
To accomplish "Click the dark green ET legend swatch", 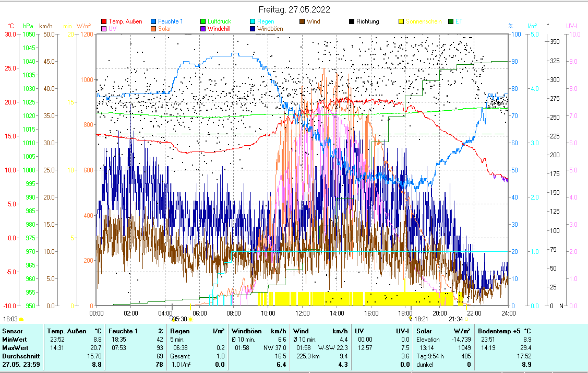I will pyautogui.click(x=450, y=21).
